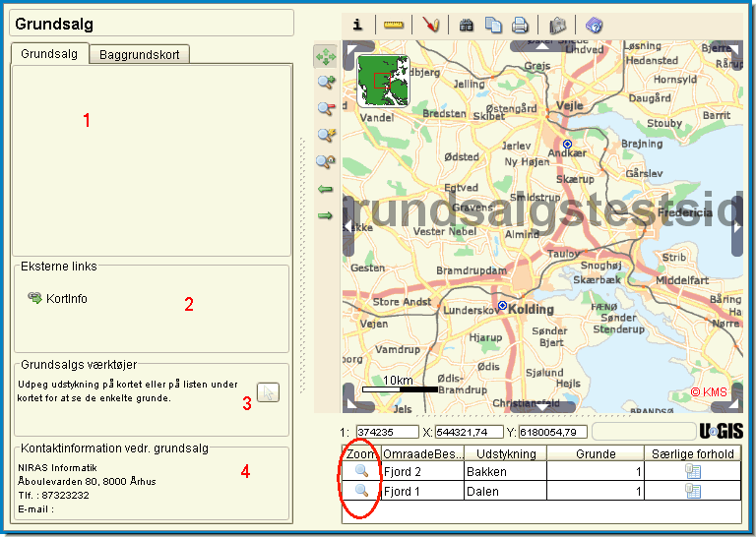Screen dimensions: 756x537
Task: Open the KortInfo external link
Action: coord(67,299)
